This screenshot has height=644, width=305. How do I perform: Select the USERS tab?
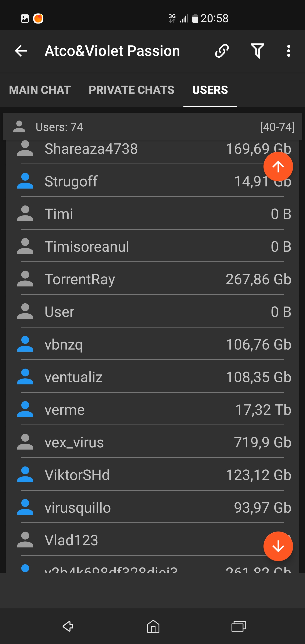[210, 90]
